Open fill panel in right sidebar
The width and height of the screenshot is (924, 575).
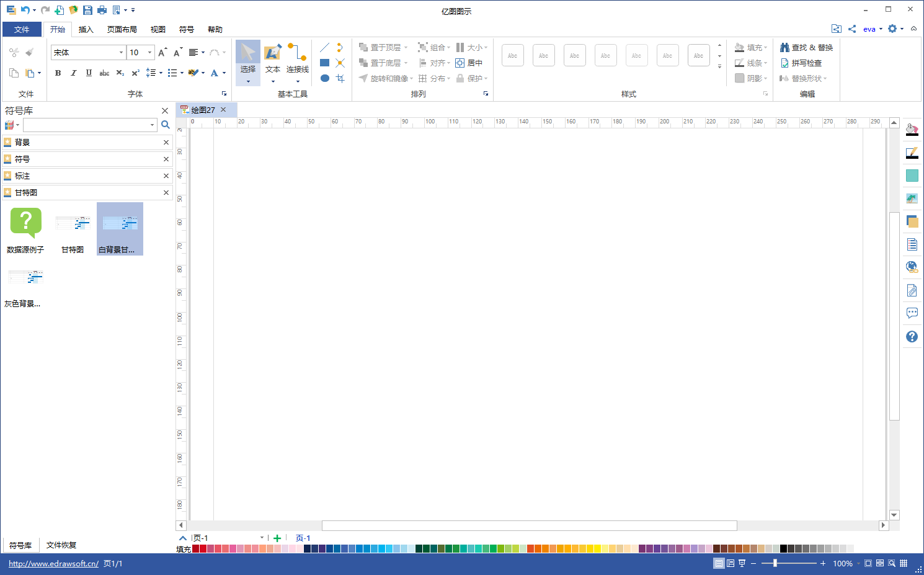click(912, 130)
